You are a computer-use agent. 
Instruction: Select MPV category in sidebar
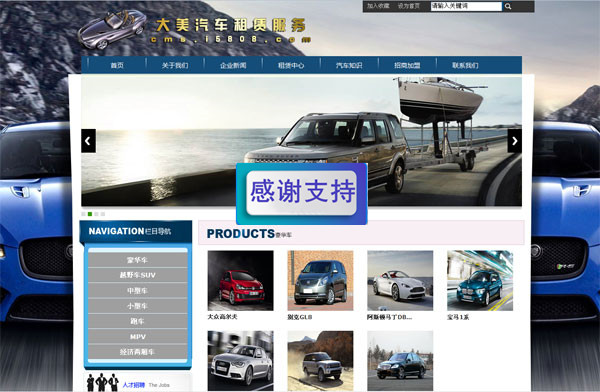tap(138, 337)
